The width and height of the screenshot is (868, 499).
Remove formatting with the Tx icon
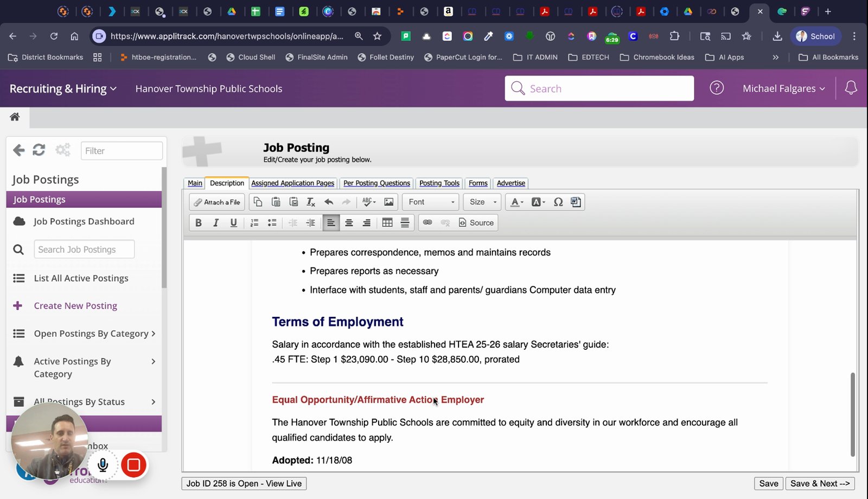coord(311,202)
